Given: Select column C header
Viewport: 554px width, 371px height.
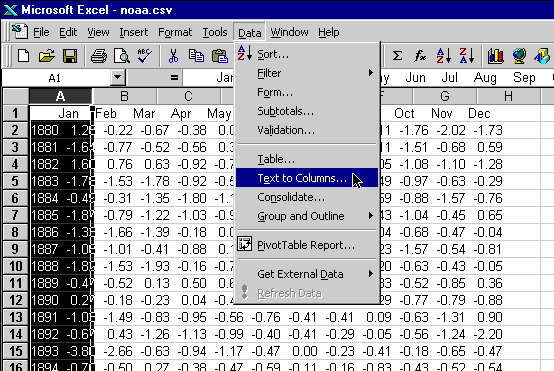Looking at the screenshot, I should pos(188,96).
